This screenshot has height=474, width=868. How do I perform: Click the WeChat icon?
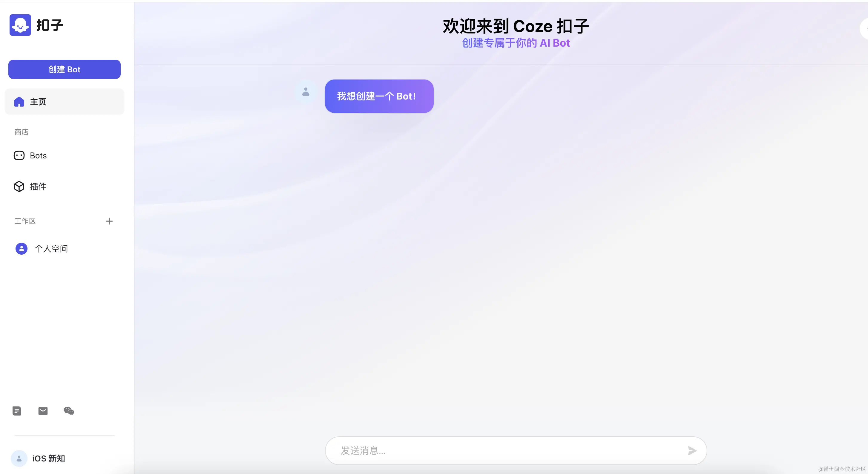pyautogui.click(x=69, y=411)
